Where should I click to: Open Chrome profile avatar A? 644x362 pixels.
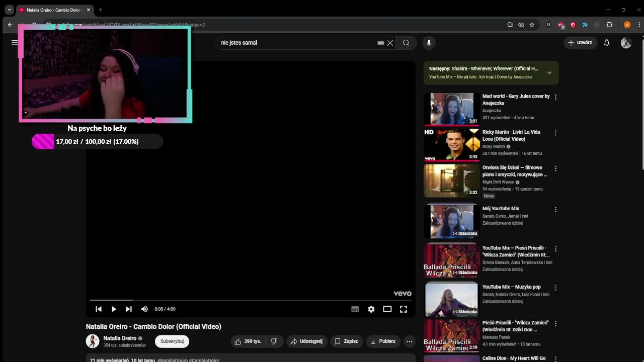click(x=627, y=25)
